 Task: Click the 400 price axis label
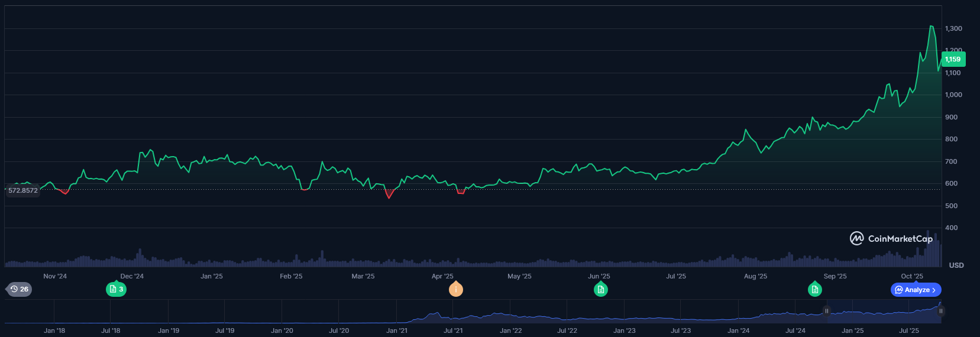(951, 228)
